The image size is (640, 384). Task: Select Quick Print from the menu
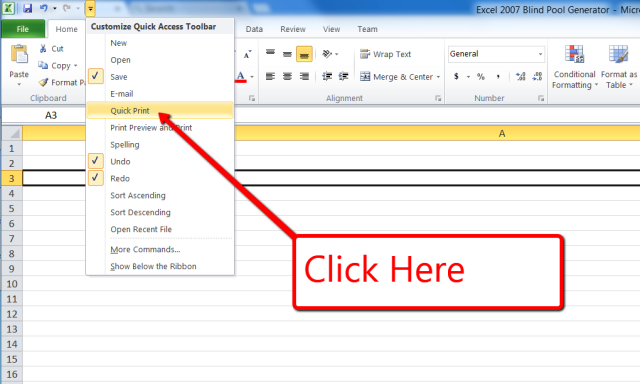point(160,111)
